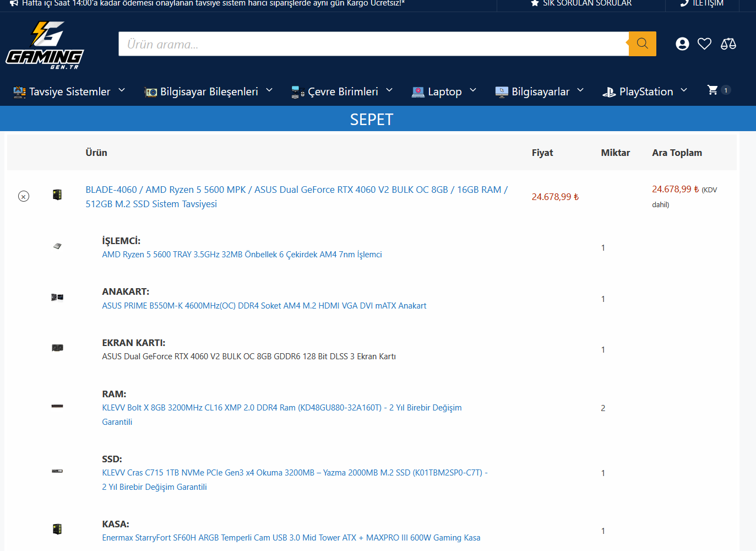Click the 24.678,99 ₺ price in Fiyat column
Image resolution: width=756 pixels, height=551 pixels.
point(555,197)
